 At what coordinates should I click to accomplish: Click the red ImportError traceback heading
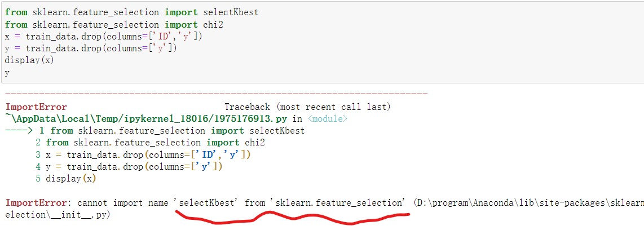click(x=36, y=107)
